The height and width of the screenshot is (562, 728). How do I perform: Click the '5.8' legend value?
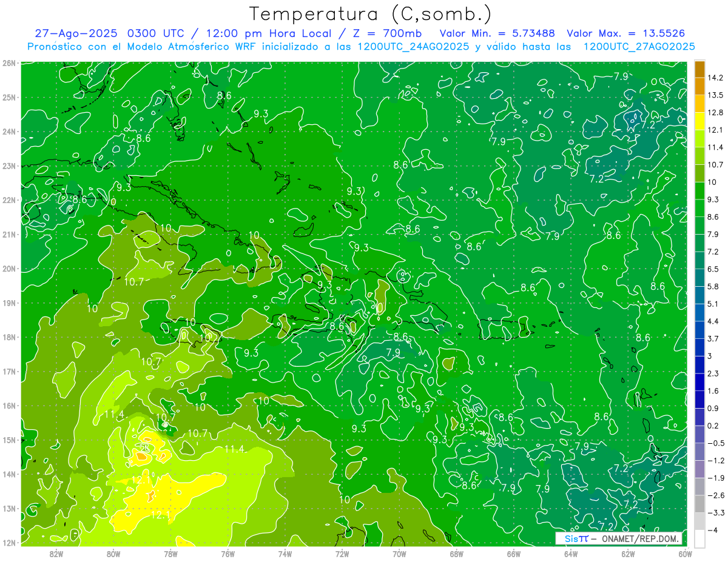(x=715, y=287)
